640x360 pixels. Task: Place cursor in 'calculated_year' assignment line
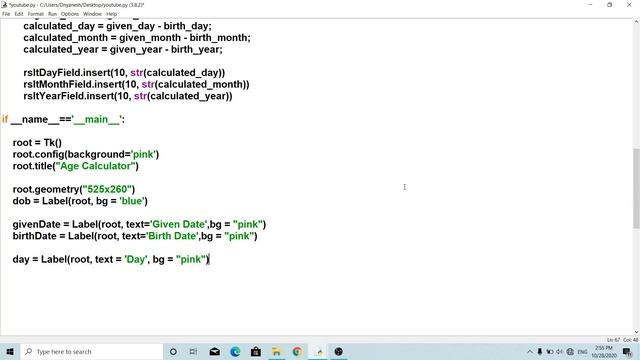tap(123, 49)
